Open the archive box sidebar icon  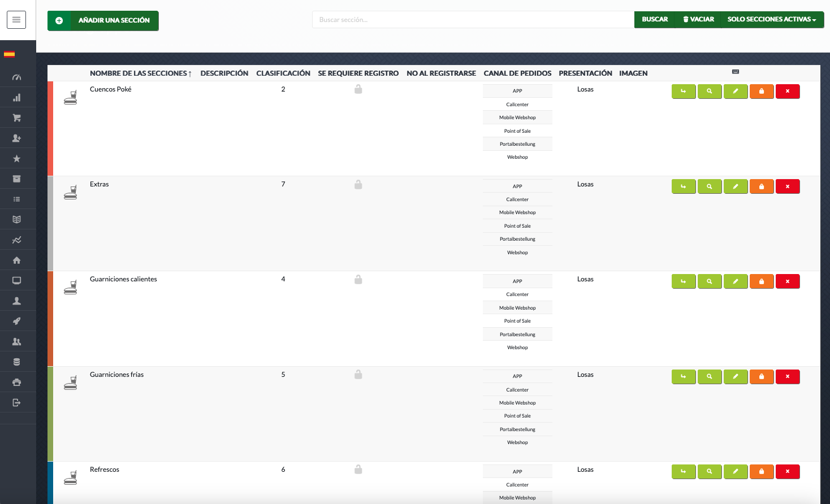[16, 179]
